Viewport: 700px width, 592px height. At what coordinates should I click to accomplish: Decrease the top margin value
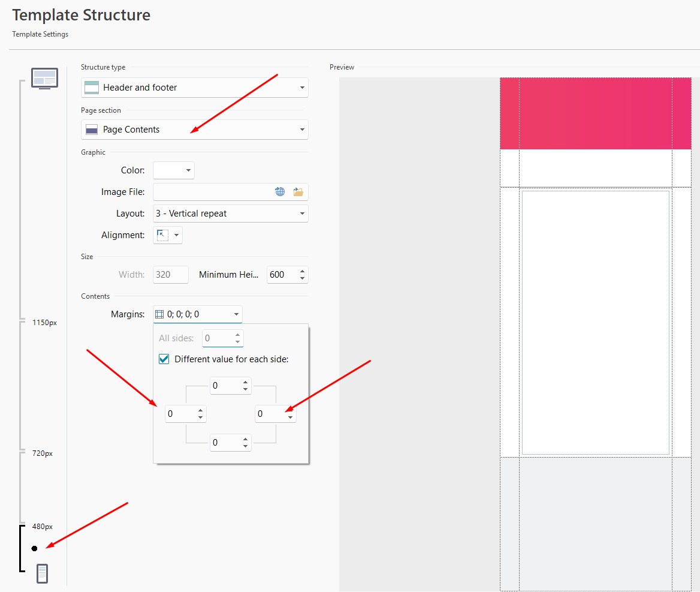click(245, 390)
